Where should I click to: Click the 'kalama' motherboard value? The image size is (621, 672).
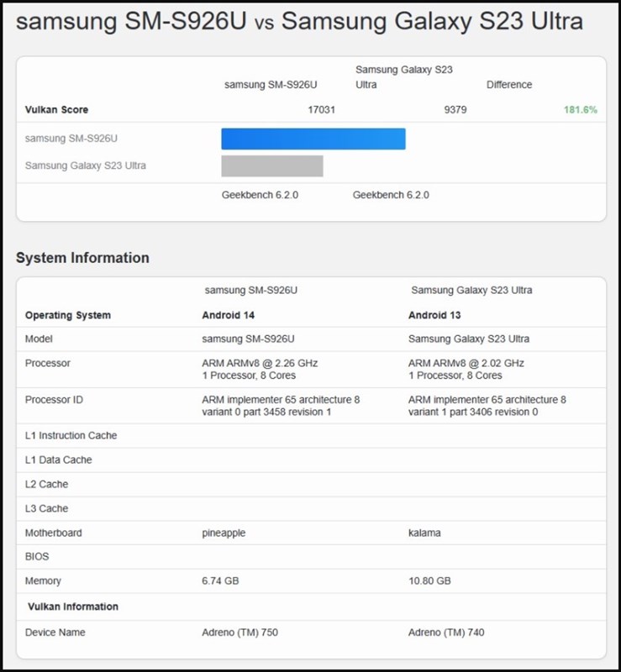coord(424,533)
